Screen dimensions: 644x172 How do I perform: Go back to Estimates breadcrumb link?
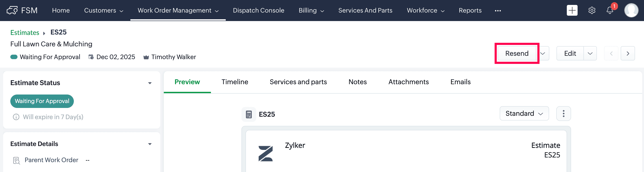tap(24, 32)
